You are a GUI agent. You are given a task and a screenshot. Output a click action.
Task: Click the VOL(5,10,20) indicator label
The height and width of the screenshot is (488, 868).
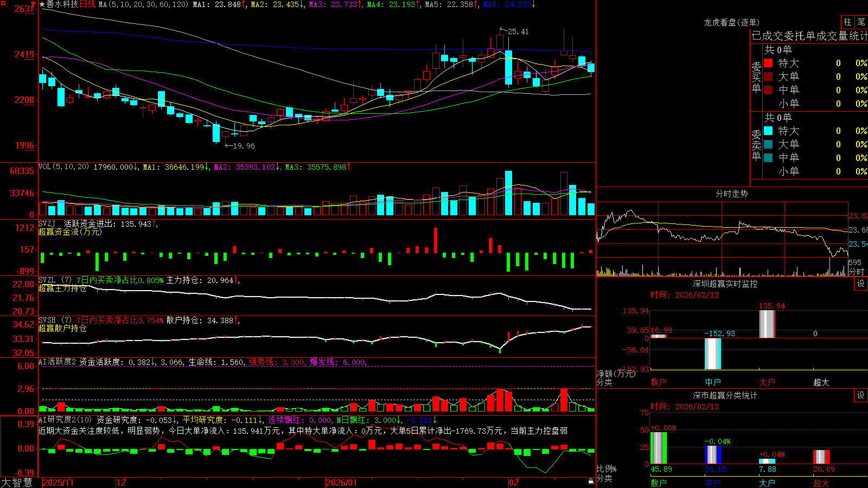(x=63, y=167)
